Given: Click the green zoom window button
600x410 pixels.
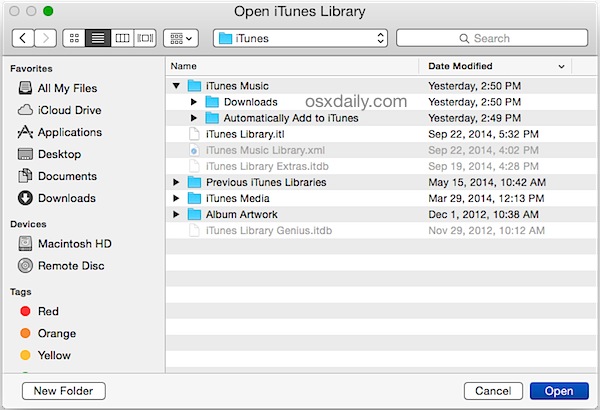Looking at the screenshot, I should pyautogui.click(x=48, y=11).
